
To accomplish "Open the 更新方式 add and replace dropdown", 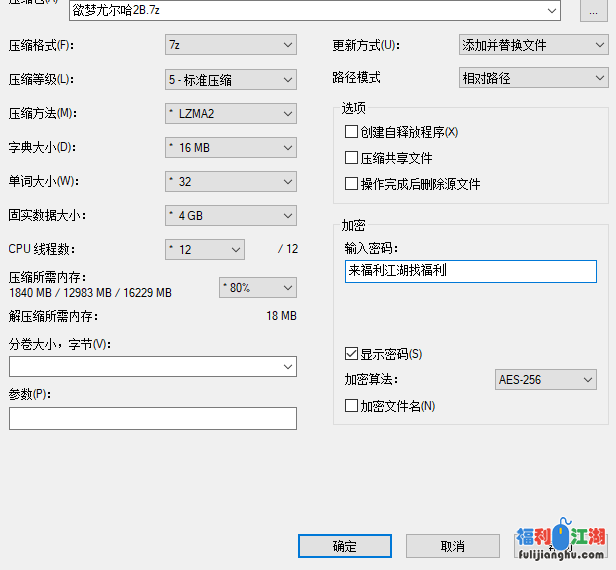I will [533, 45].
